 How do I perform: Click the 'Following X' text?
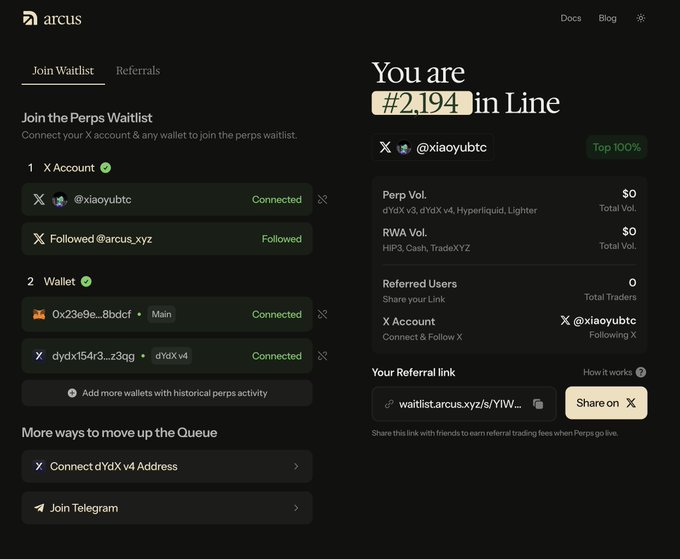(612, 335)
